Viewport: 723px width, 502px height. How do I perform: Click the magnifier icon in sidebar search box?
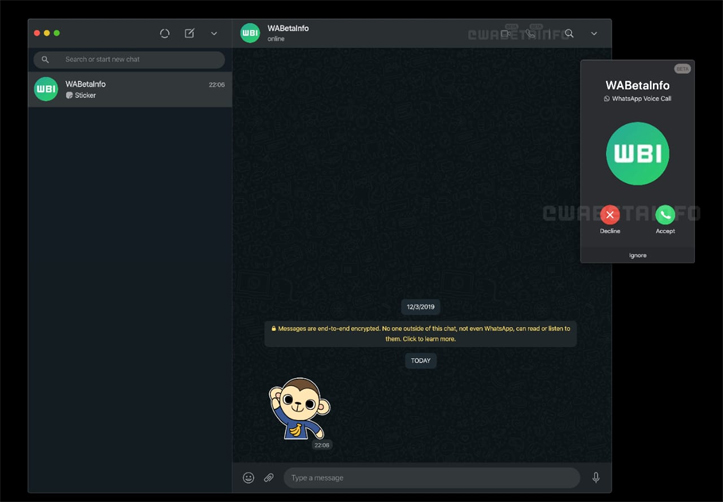[x=45, y=59]
